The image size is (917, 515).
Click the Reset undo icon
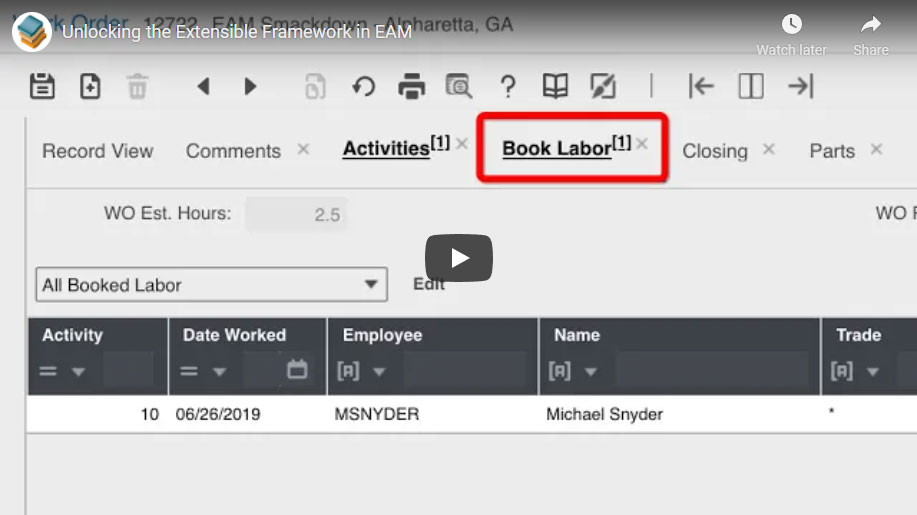click(x=364, y=87)
